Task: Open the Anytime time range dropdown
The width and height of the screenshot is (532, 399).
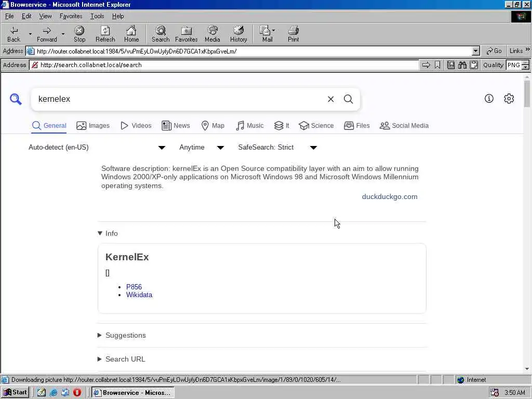Action: 202,147
